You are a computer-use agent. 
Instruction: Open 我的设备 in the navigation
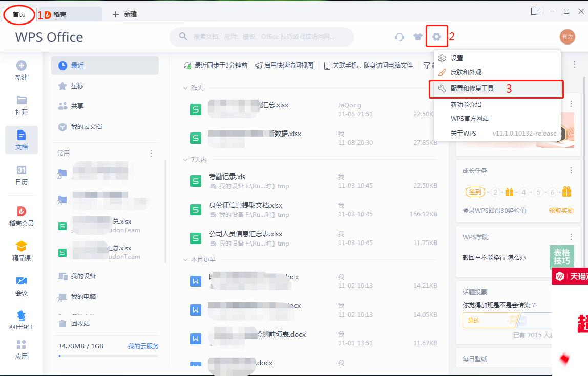pyautogui.click(x=105, y=276)
